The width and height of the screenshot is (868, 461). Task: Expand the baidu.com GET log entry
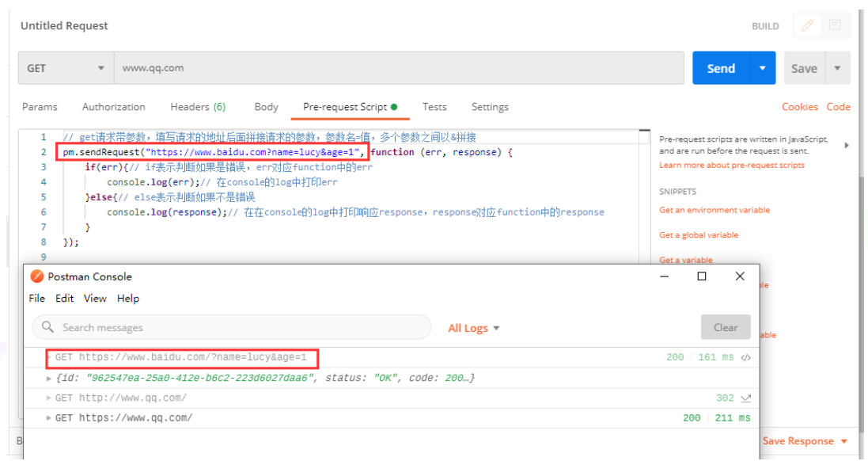point(49,358)
